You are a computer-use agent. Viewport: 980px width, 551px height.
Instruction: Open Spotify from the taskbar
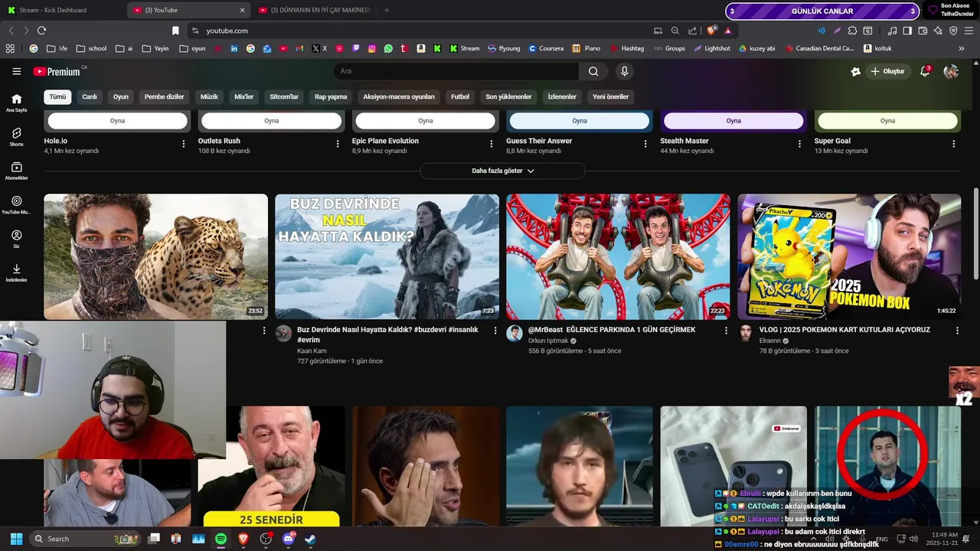[x=220, y=539]
